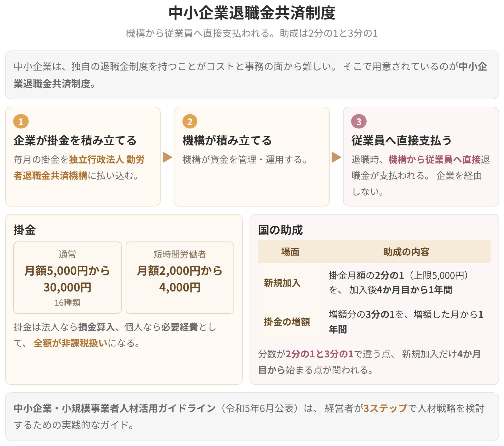504x446 pixels.
Task: Click bold text 損金算入
Action: [96, 327]
